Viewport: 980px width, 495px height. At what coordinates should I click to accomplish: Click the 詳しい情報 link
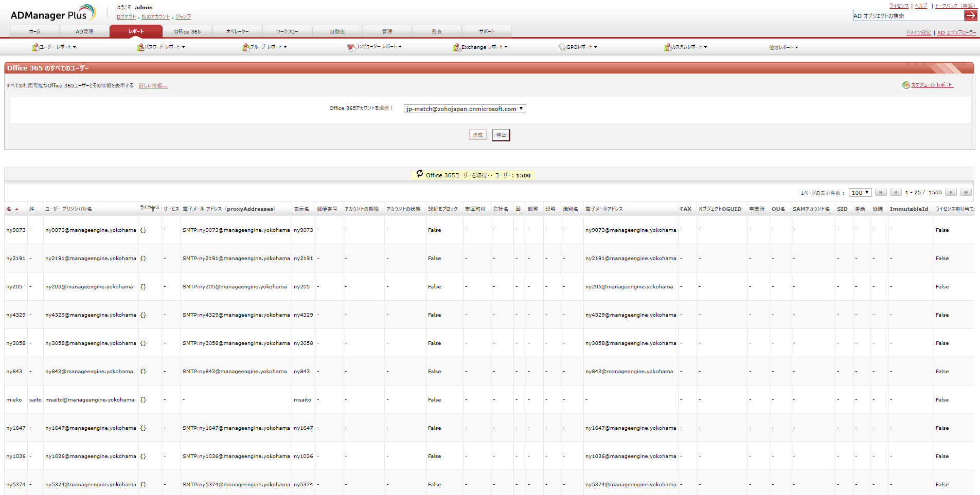(x=153, y=86)
